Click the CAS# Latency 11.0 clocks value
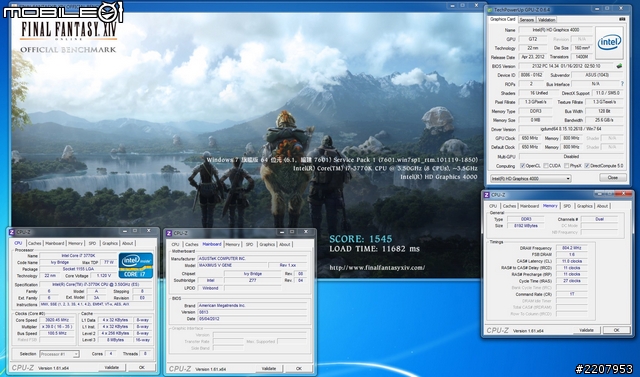Viewport: 640px width, 377px height. [571, 261]
